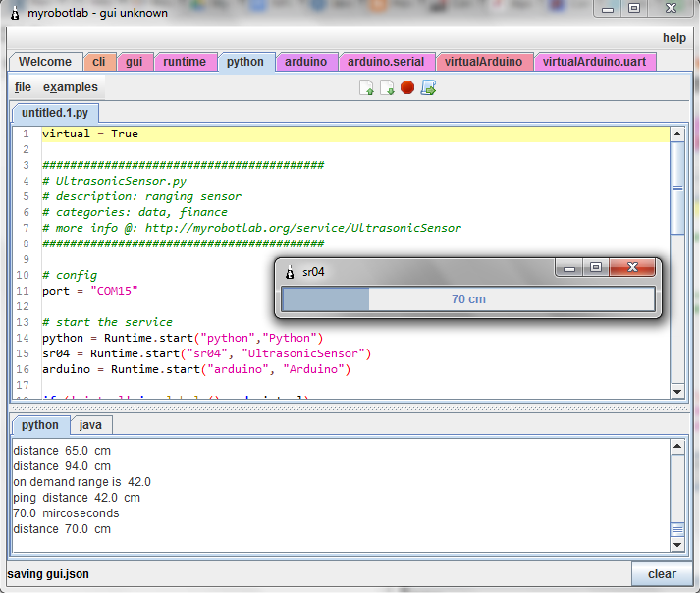This screenshot has width=700, height=593.
Task: Click the arduino = Runtime.start line
Action: (x=196, y=369)
